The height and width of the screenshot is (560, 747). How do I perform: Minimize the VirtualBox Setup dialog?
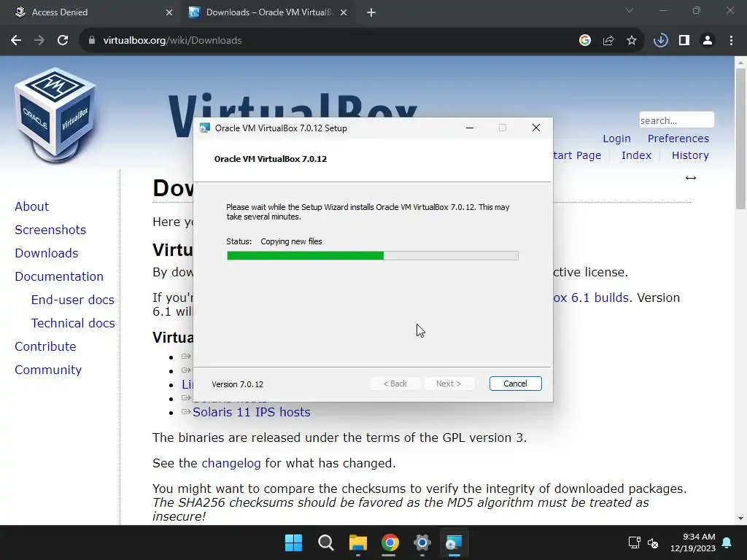point(469,128)
